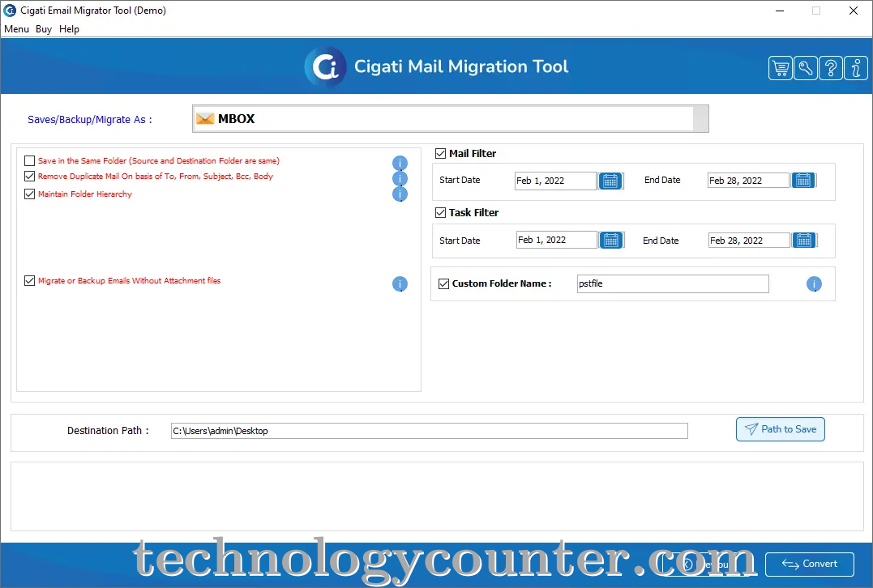Uncheck Custom Folder Name checkbox
The width and height of the screenshot is (873, 588).
(x=443, y=283)
